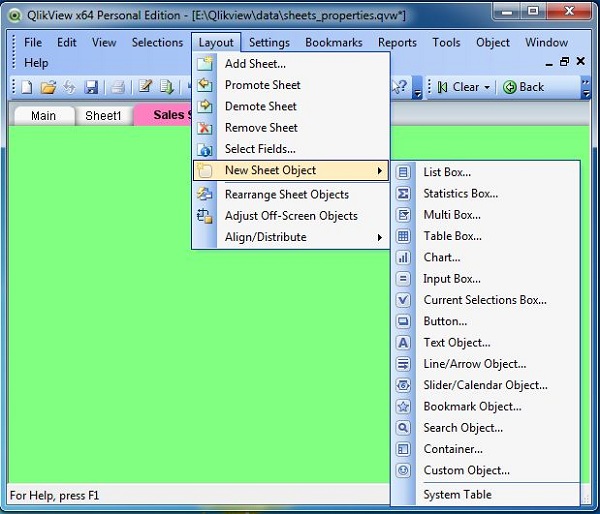Click the green arrow document toolbar icon
The width and height of the screenshot is (600, 514).
pos(167,87)
